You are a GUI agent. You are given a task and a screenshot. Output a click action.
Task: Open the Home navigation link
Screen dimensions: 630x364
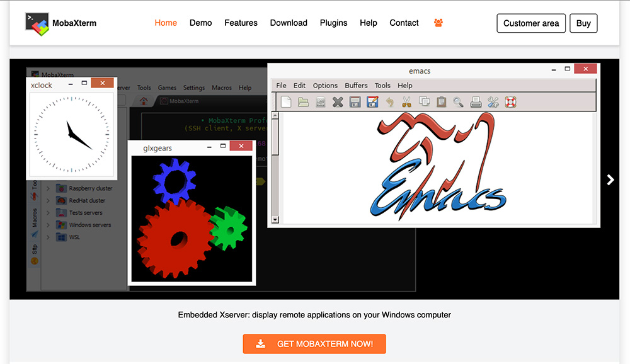click(x=166, y=23)
